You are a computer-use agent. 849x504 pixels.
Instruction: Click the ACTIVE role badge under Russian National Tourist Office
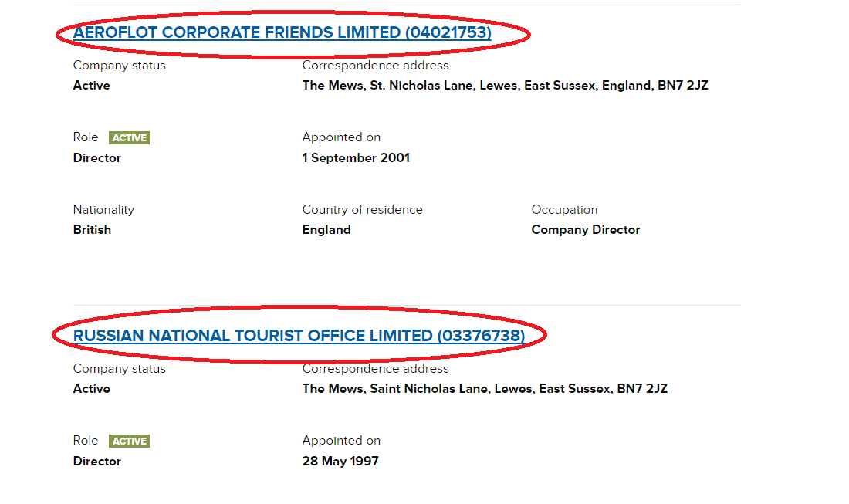(x=130, y=441)
